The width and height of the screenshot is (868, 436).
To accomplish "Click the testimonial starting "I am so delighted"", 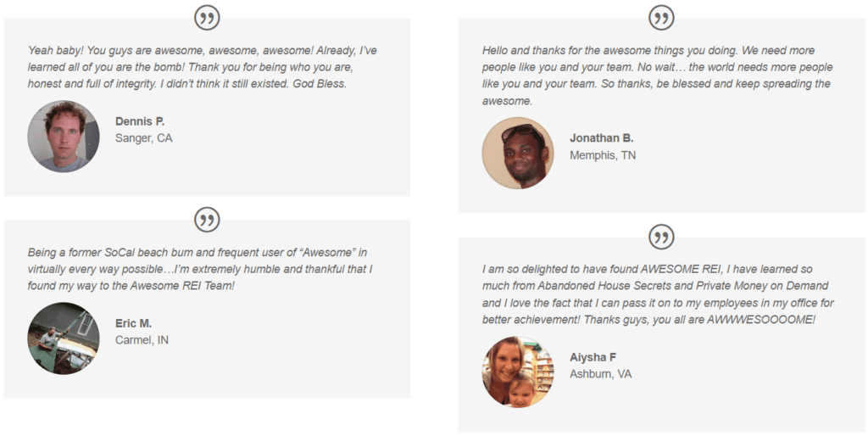I will tap(657, 293).
